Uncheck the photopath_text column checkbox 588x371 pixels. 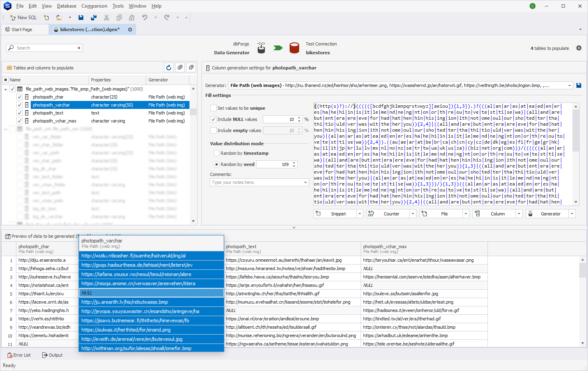(19, 113)
